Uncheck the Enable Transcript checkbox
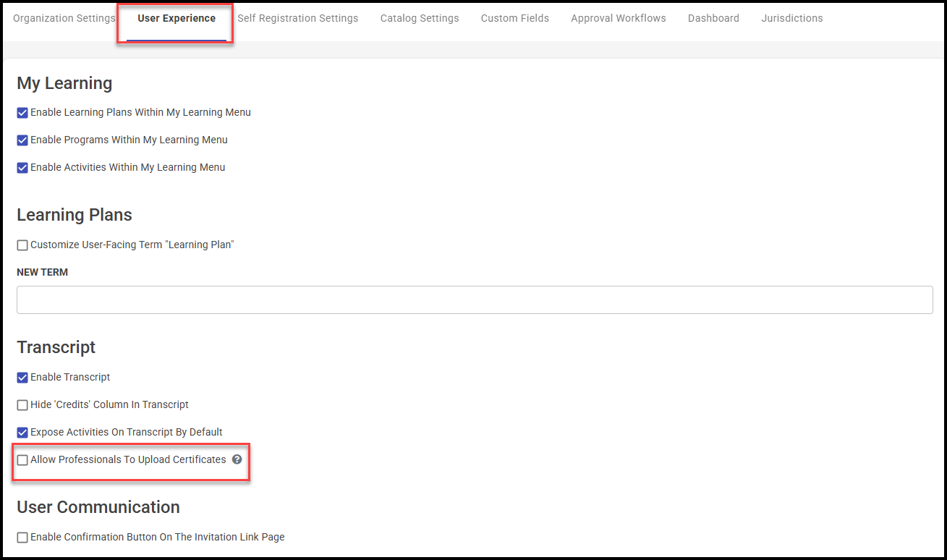The height and width of the screenshot is (560, 947). click(x=22, y=378)
